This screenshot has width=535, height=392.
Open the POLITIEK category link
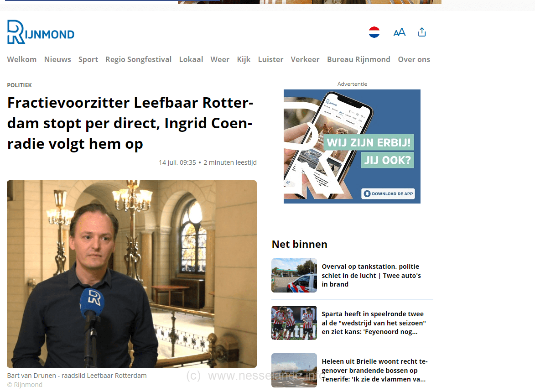point(20,85)
